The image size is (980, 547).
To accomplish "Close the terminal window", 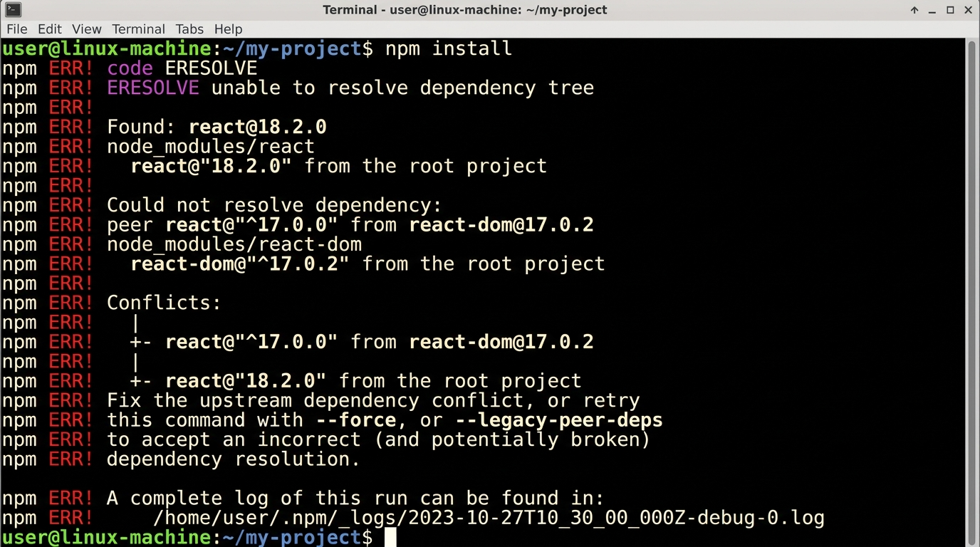I will click(x=968, y=10).
